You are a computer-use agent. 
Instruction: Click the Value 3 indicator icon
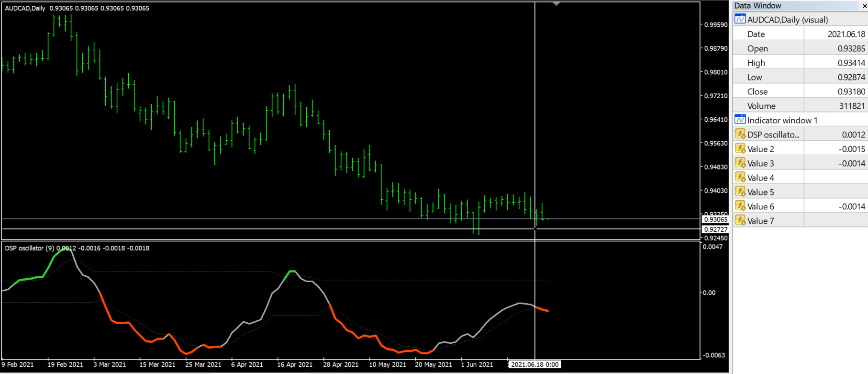point(740,163)
